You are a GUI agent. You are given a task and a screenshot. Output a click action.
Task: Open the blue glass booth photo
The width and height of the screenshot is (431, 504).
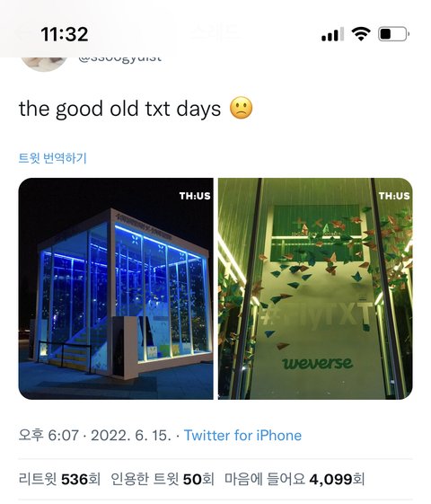[116, 288]
